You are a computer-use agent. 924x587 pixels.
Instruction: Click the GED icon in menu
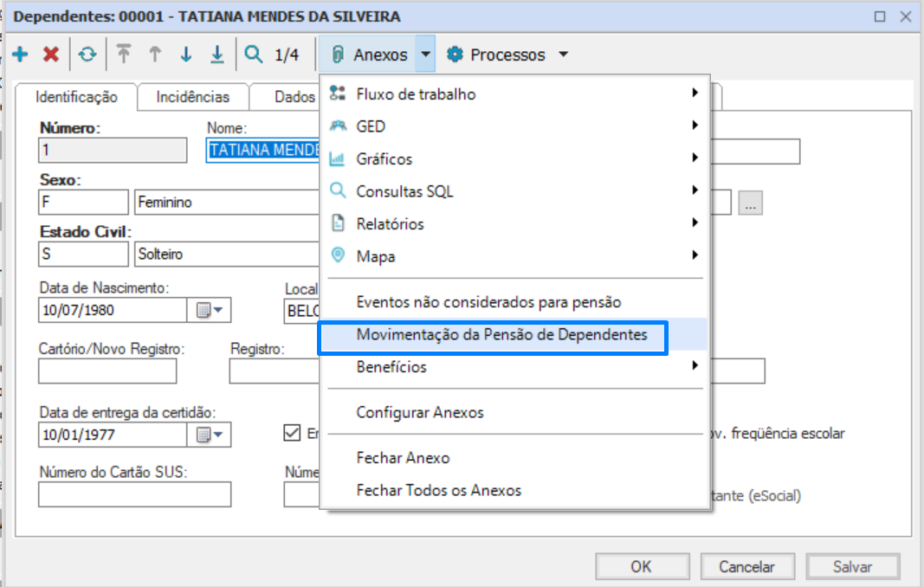(x=338, y=126)
